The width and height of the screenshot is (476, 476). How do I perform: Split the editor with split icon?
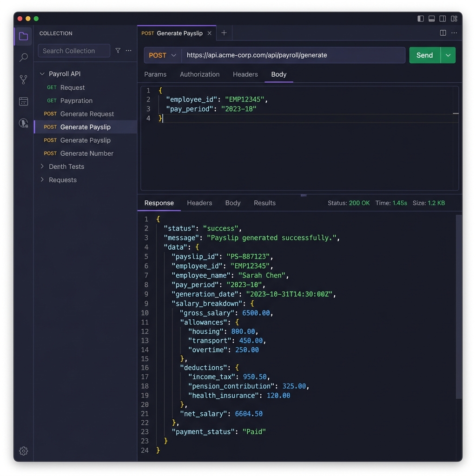443,33
